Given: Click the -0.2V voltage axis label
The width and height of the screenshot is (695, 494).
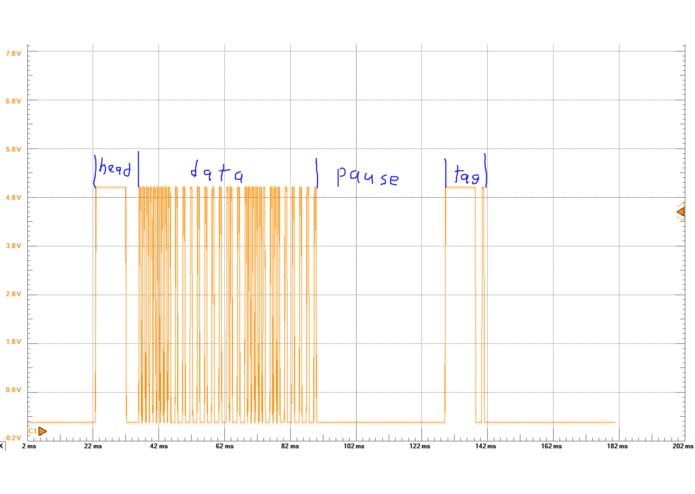Looking at the screenshot, I should [x=13, y=438].
